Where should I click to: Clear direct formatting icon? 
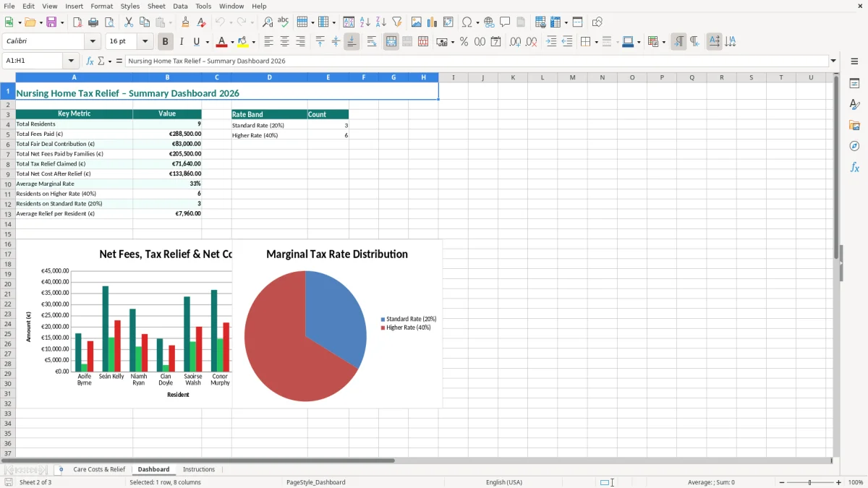coord(202,22)
